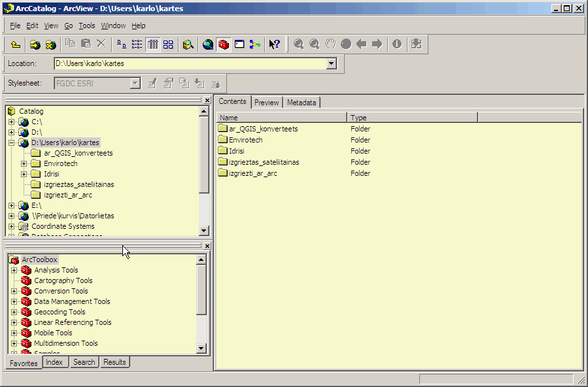588x387 pixels.
Task: Sort contents by Type column header
Action: coord(412,118)
